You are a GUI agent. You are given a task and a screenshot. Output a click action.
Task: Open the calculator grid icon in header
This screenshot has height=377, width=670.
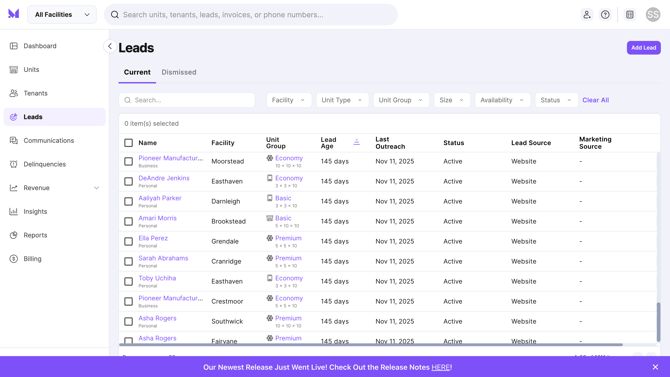630,15
